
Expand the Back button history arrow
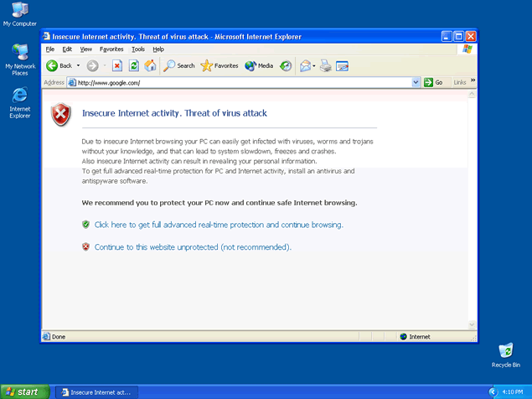78,65
